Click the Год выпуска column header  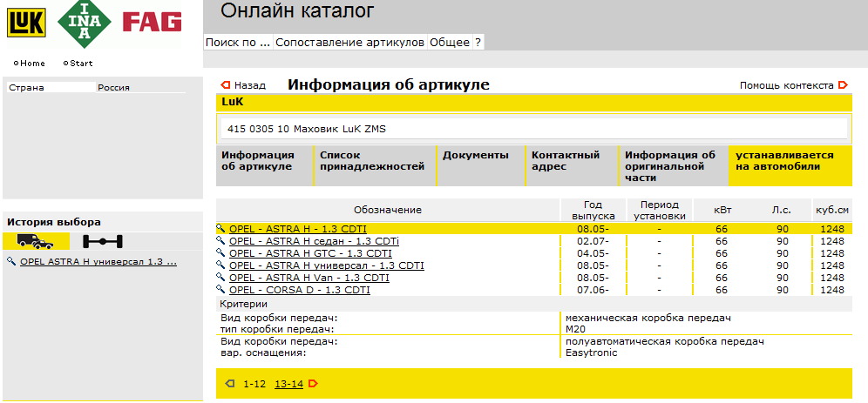[593, 210]
